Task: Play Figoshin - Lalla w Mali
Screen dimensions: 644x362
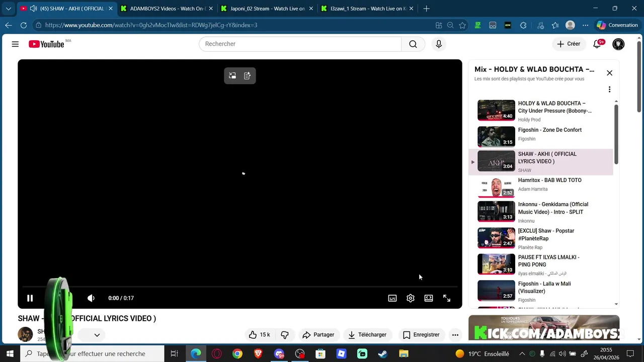Action: click(x=541, y=291)
